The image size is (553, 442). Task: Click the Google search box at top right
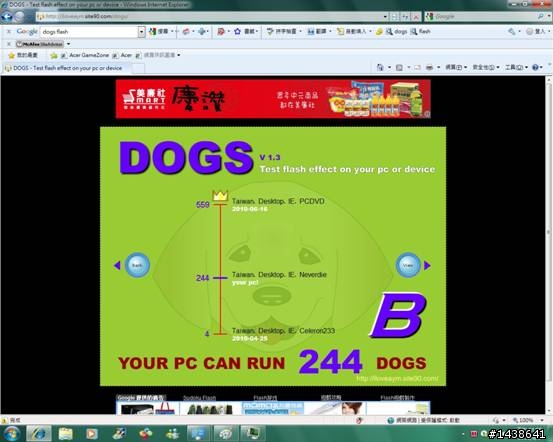[482, 16]
